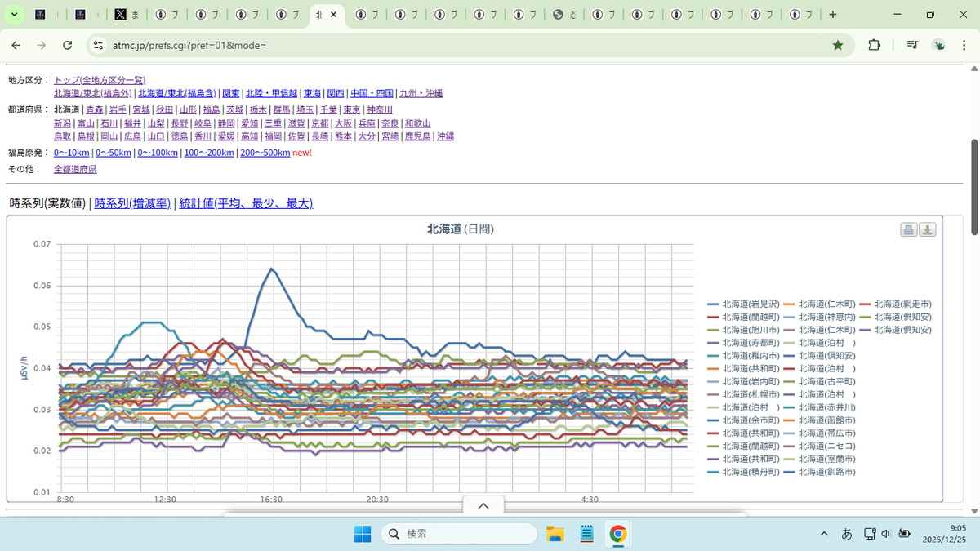Print the 北海道 chart using printer icon
The width and height of the screenshot is (980, 551).
pyautogui.click(x=908, y=229)
